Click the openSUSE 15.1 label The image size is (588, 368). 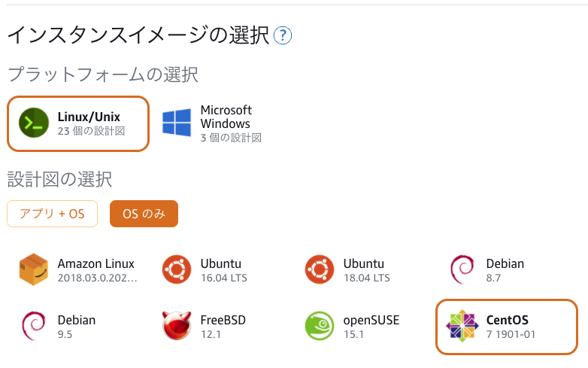[371, 327]
